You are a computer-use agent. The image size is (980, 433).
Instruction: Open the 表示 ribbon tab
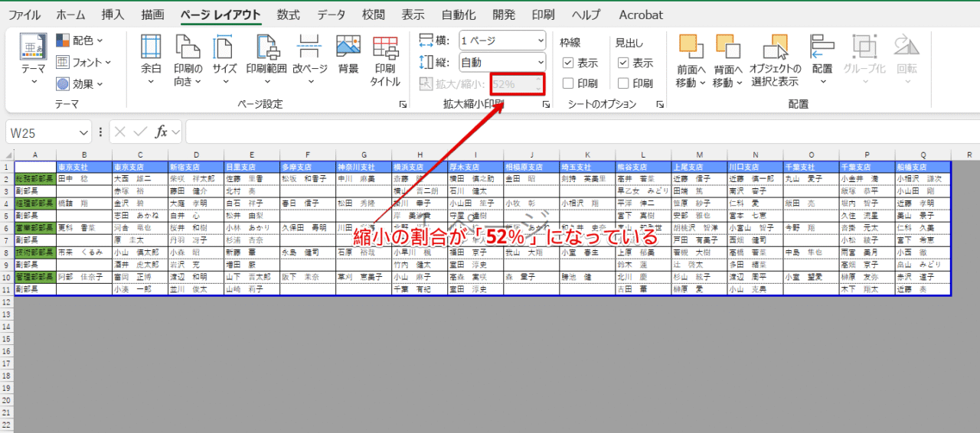pyautogui.click(x=413, y=14)
